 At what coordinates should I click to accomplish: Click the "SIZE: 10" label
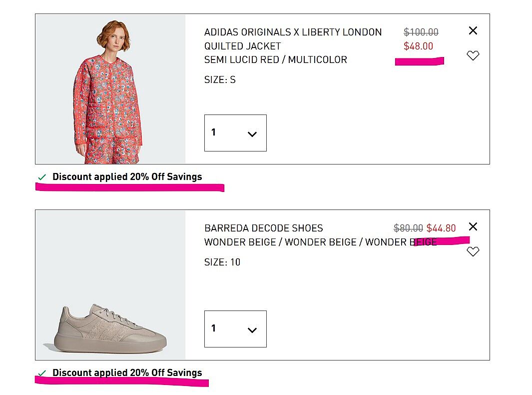click(222, 262)
